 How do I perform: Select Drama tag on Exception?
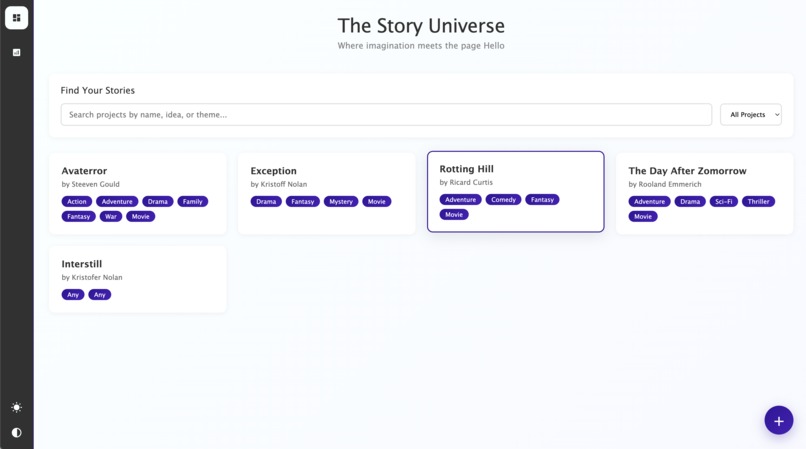266,202
